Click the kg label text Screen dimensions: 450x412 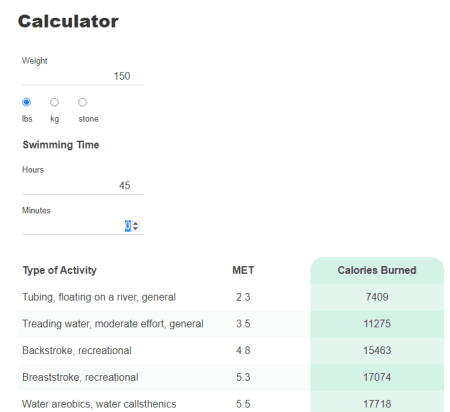click(55, 119)
